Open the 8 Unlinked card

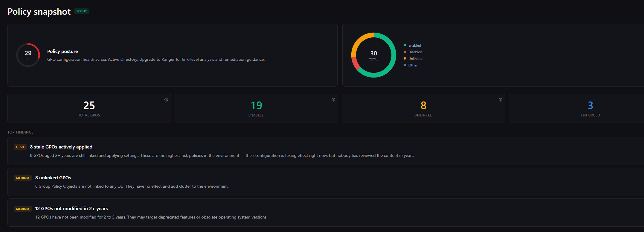click(423, 108)
